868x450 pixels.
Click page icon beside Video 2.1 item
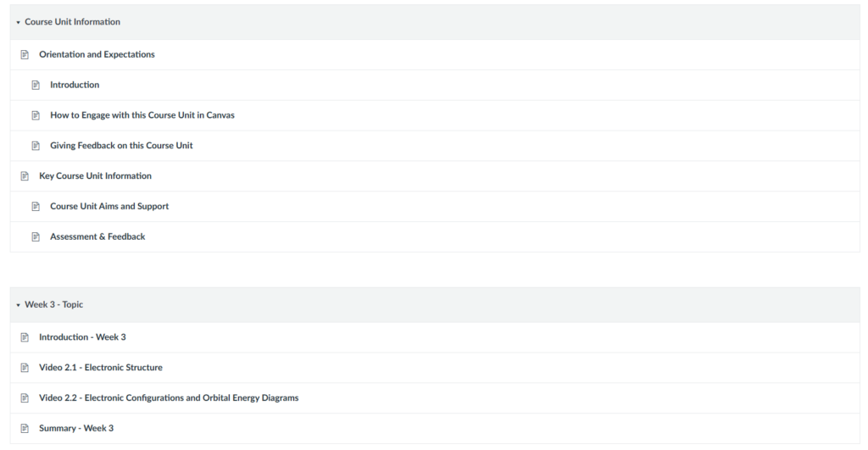pos(25,368)
